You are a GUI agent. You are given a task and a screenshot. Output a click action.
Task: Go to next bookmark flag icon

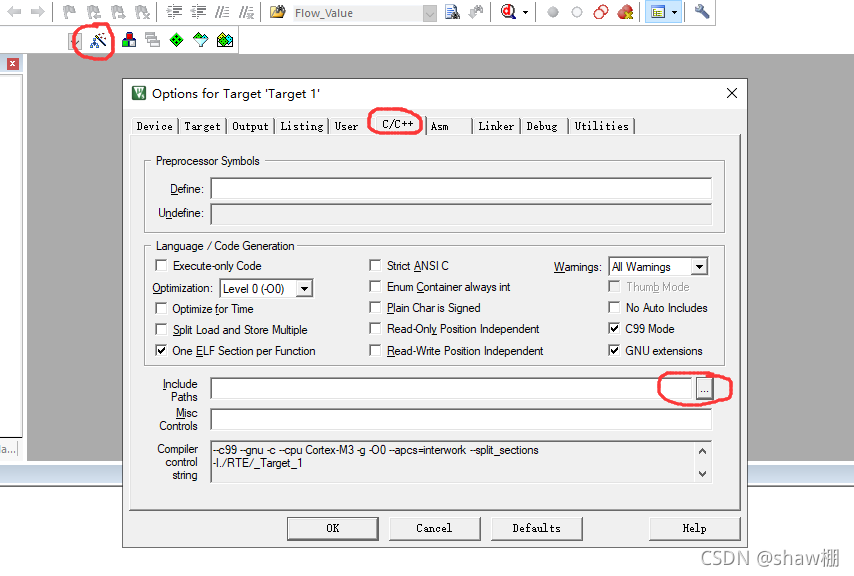[x=118, y=12]
